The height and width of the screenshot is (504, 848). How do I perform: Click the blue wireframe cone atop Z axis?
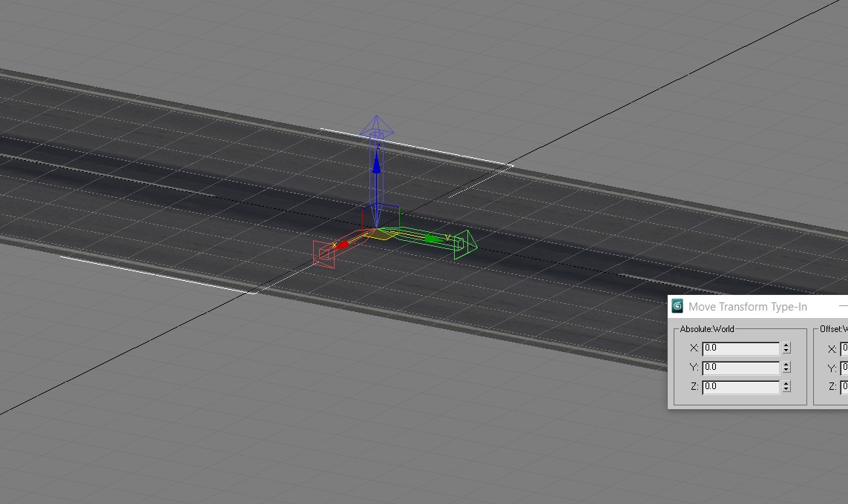tap(377, 126)
